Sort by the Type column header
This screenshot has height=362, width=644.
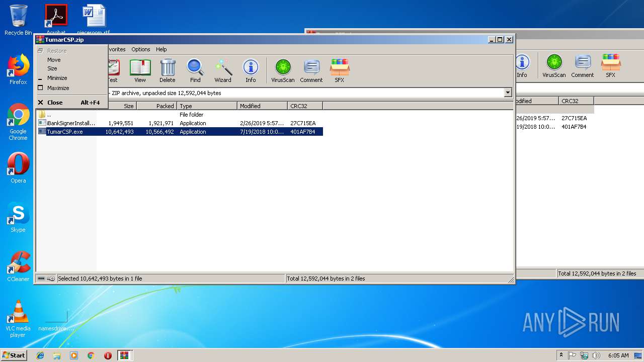(x=207, y=106)
